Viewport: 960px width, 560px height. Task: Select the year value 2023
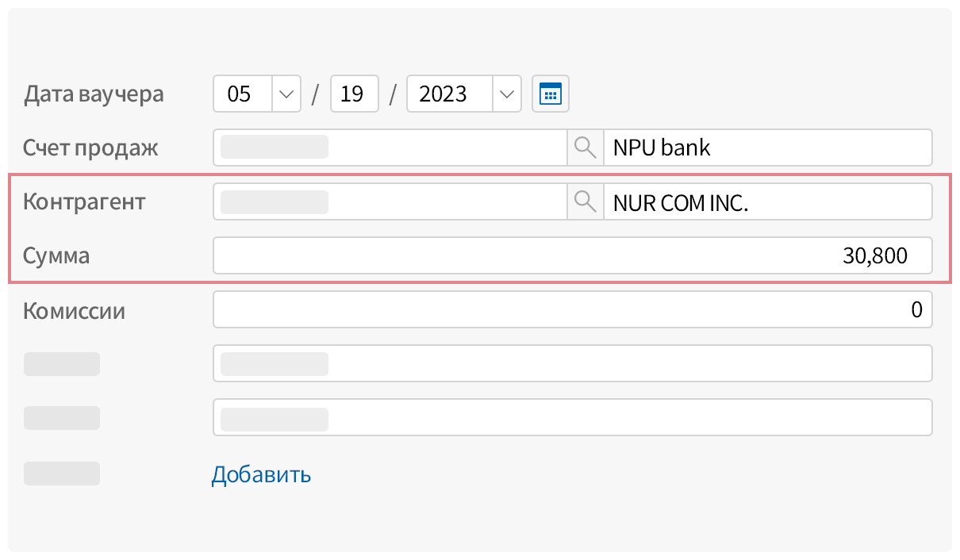(x=449, y=94)
